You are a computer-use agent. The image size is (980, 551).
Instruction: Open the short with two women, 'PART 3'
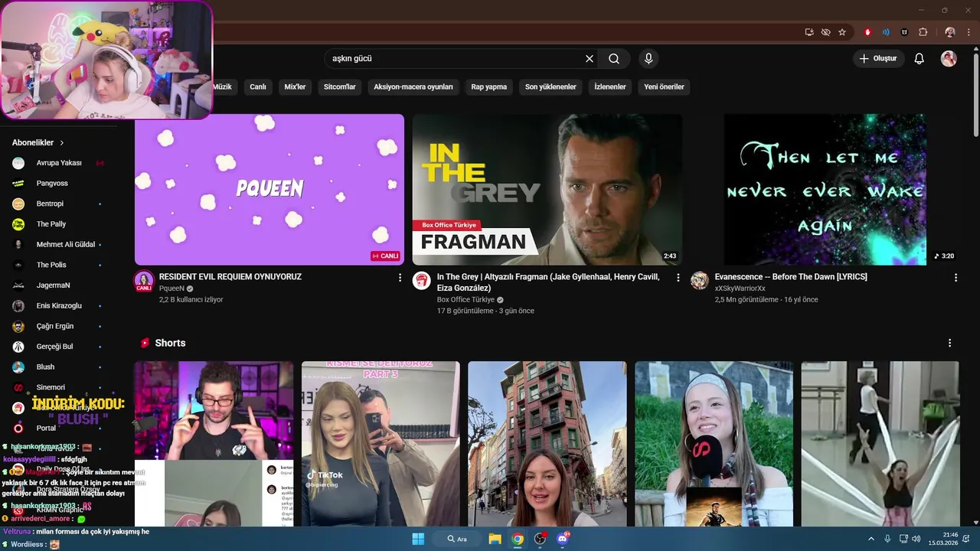coord(381,444)
